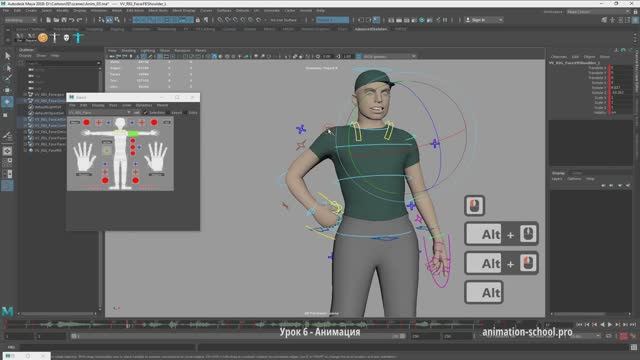The width and height of the screenshot is (640, 360).
Task: Open the Symmetry dropdown in status line
Action: click(x=333, y=20)
